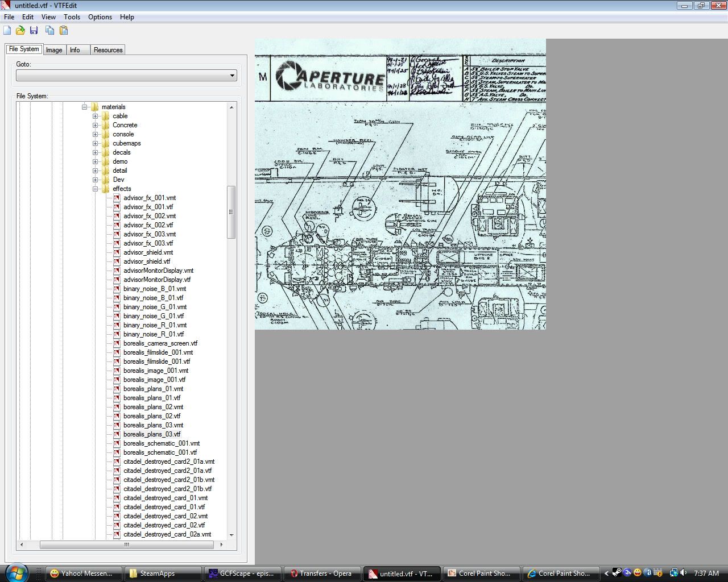Switch to the Resources tab
This screenshot has width=728, height=582.
[108, 50]
